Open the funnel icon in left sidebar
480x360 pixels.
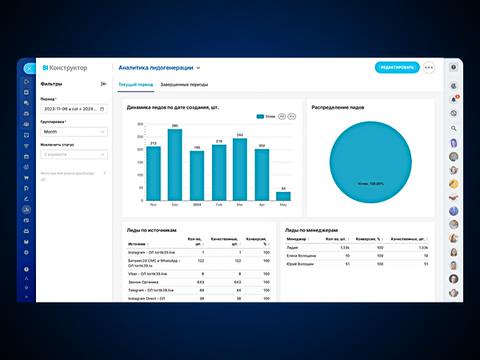(x=26, y=146)
